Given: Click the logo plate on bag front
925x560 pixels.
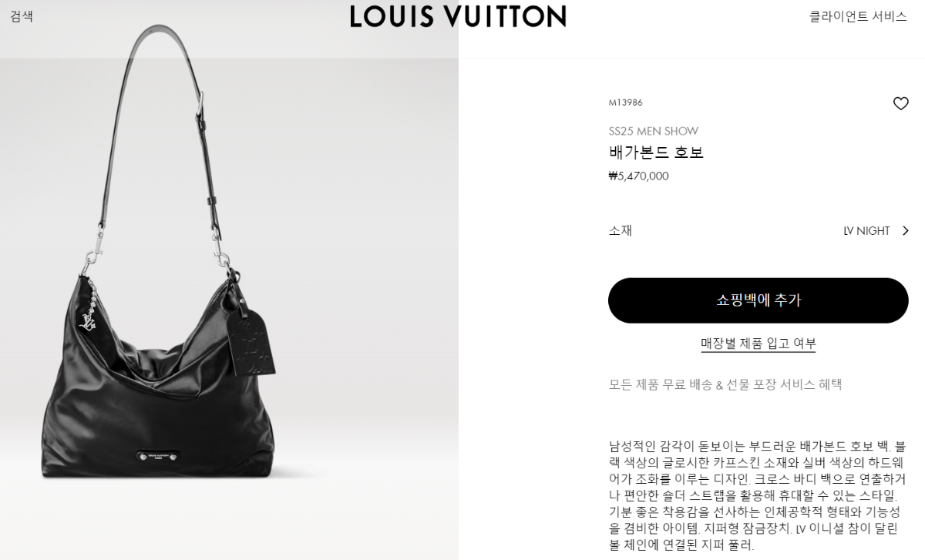Looking at the screenshot, I should [x=160, y=456].
